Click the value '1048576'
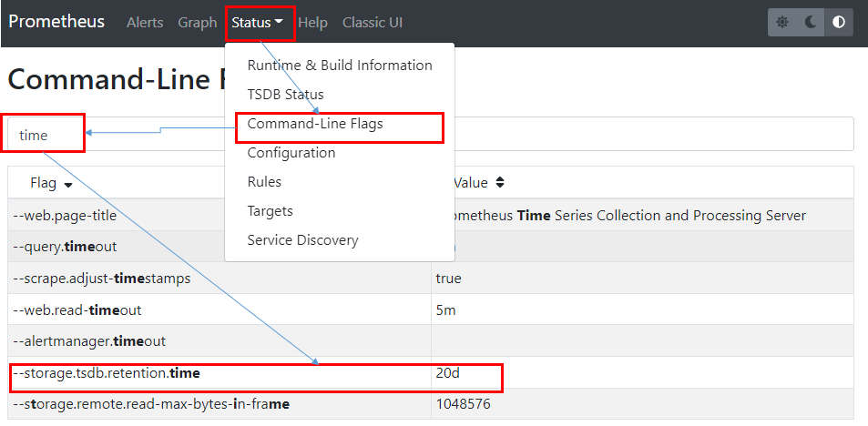Viewport: 868px width, 426px height. click(463, 404)
